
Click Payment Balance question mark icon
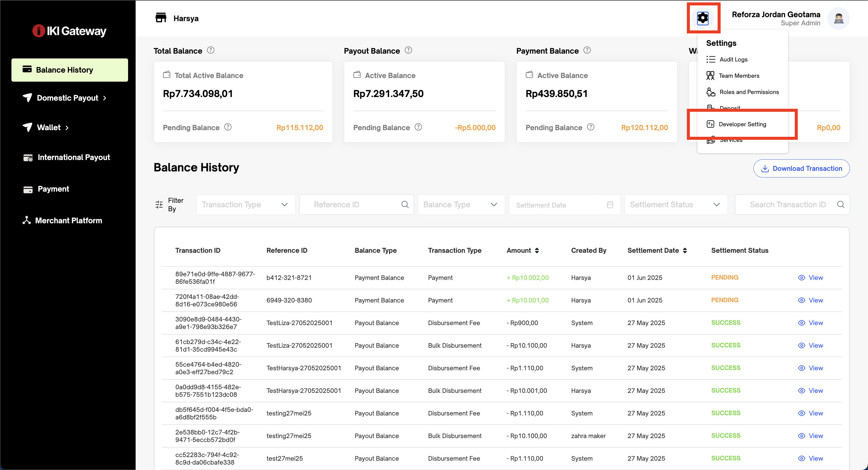point(587,50)
